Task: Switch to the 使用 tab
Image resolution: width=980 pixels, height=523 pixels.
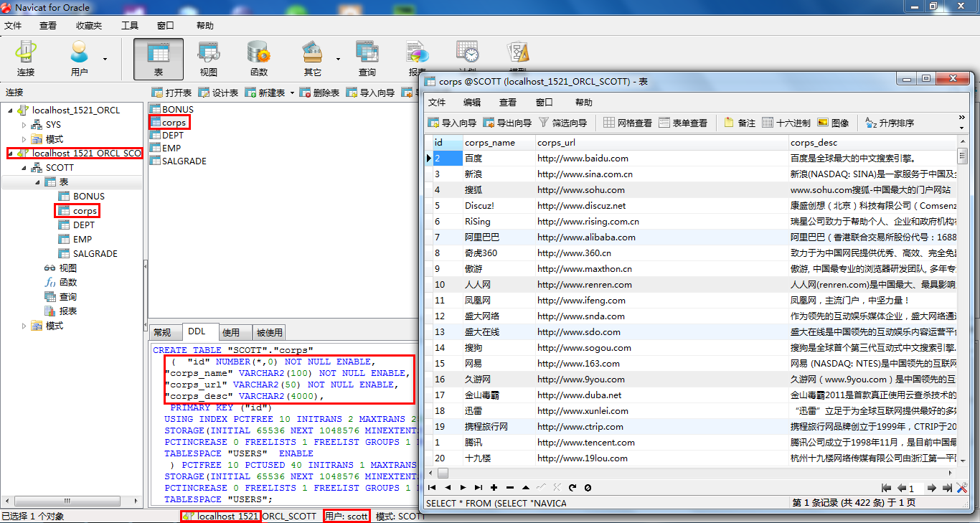Action: coord(231,332)
